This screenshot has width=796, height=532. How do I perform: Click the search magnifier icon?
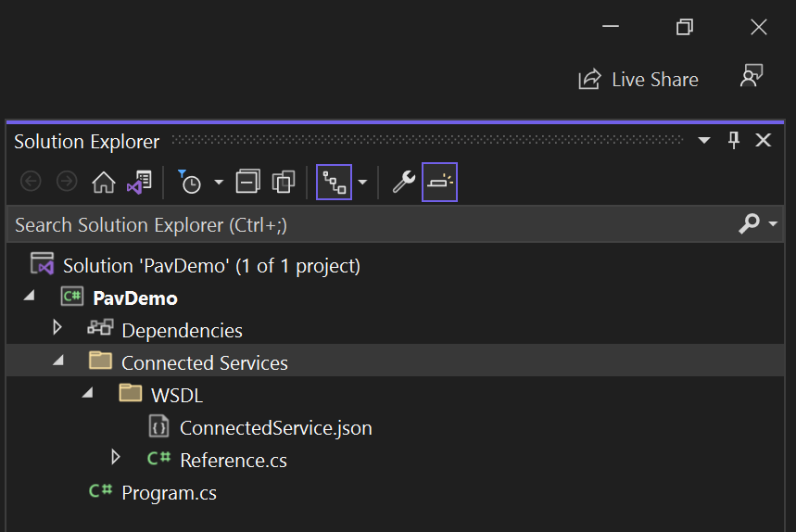[749, 224]
